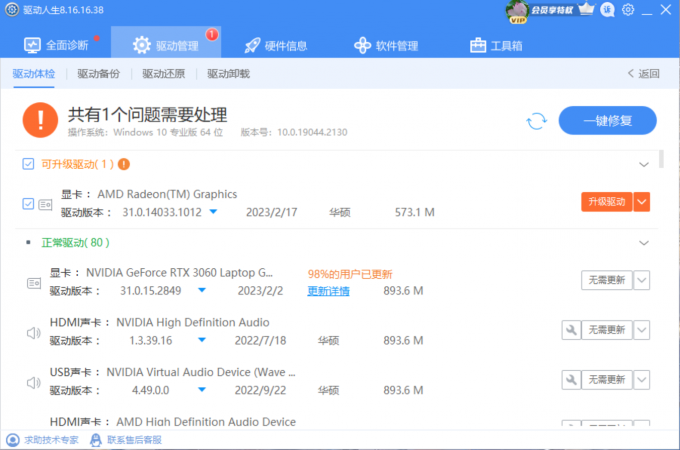Click the crown membership icon
The height and width of the screenshot is (450, 680).
coord(586,9)
